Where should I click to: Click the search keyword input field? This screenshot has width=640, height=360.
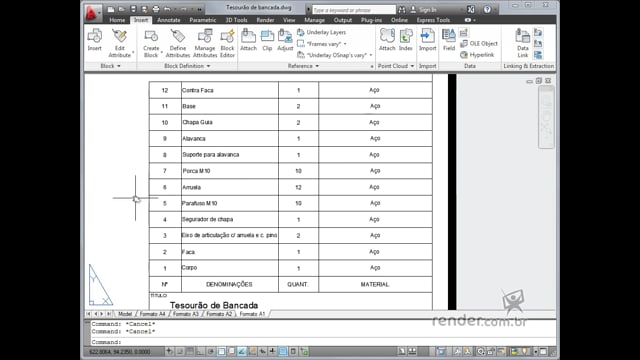tap(353, 10)
